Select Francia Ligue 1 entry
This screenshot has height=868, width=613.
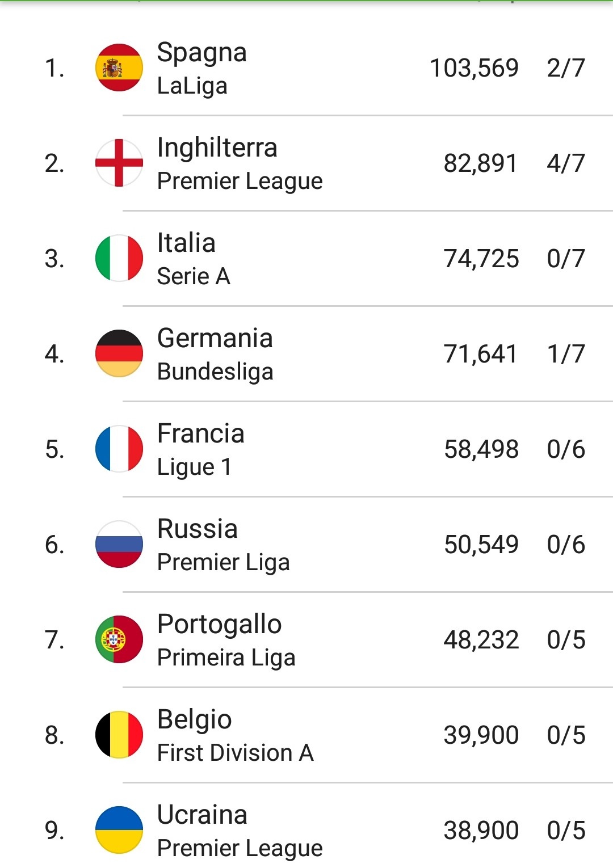click(306, 449)
